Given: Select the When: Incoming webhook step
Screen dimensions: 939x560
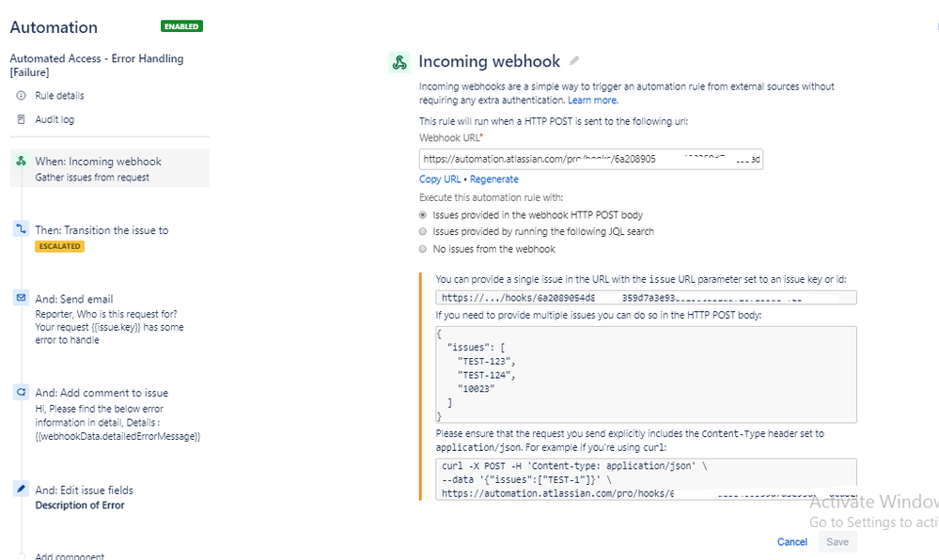Looking at the screenshot, I should (110, 168).
